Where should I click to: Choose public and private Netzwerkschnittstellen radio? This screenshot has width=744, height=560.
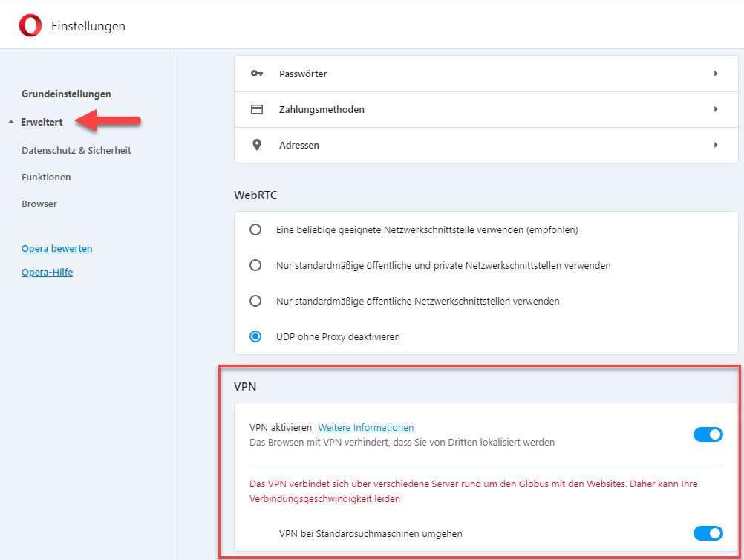click(255, 265)
